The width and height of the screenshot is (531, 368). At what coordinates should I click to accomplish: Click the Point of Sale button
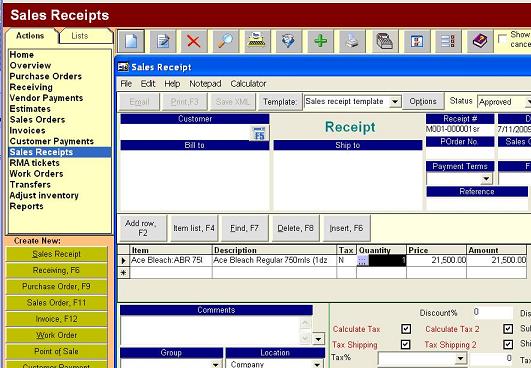click(57, 351)
